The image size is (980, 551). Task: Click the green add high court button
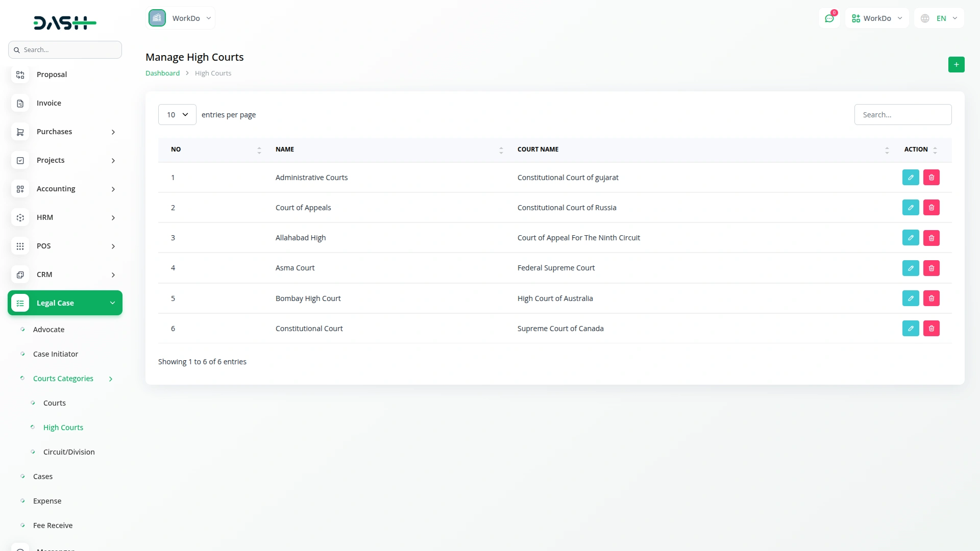pos(956,65)
